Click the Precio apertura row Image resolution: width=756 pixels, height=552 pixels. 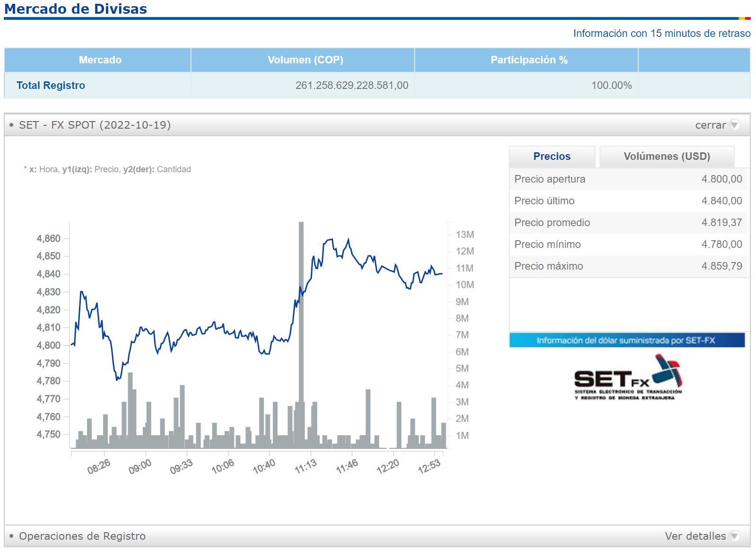point(628,179)
